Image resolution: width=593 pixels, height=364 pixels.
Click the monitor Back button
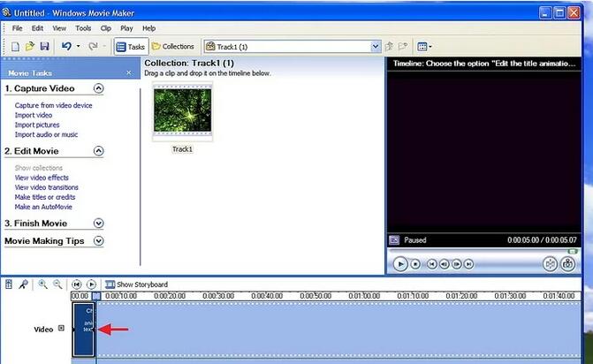[x=432, y=264]
